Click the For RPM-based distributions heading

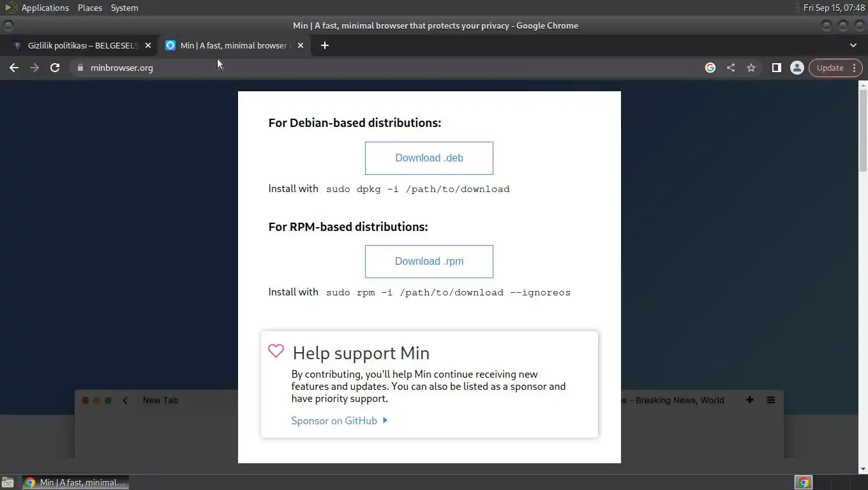(348, 226)
